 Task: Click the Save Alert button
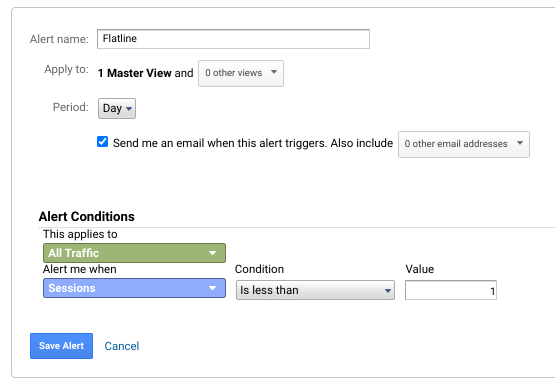(x=62, y=346)
